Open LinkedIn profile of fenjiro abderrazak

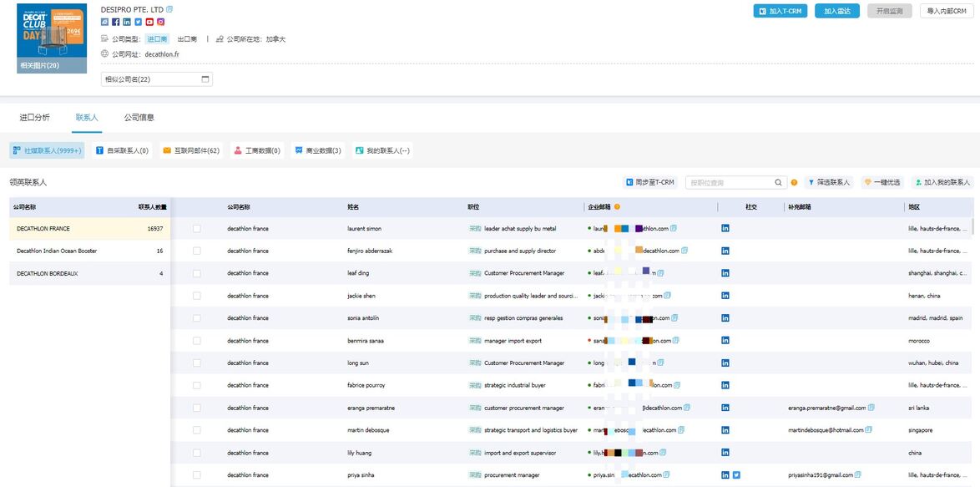[x=725, y=251]
